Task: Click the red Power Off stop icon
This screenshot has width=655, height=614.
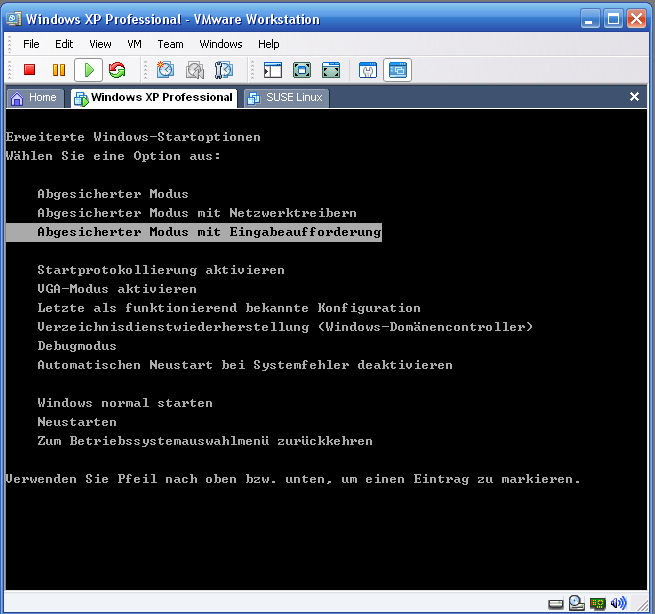Action: tap(29, 70)
